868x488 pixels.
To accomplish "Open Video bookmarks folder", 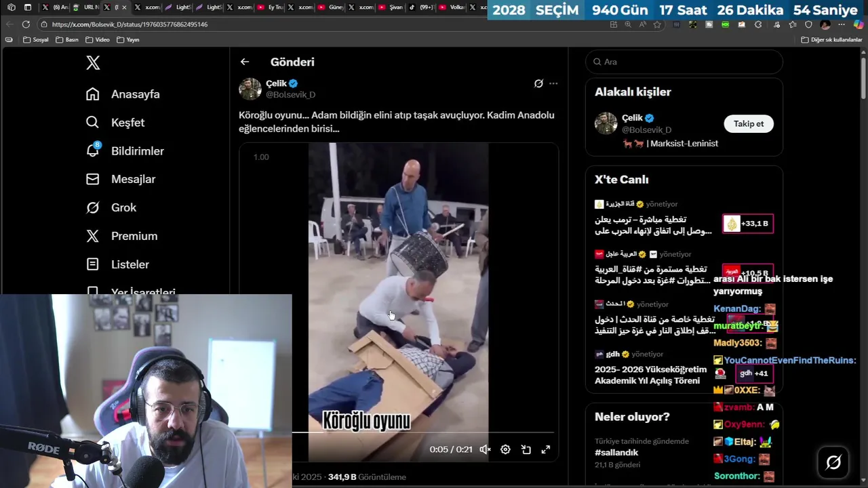I will (98, 39).
